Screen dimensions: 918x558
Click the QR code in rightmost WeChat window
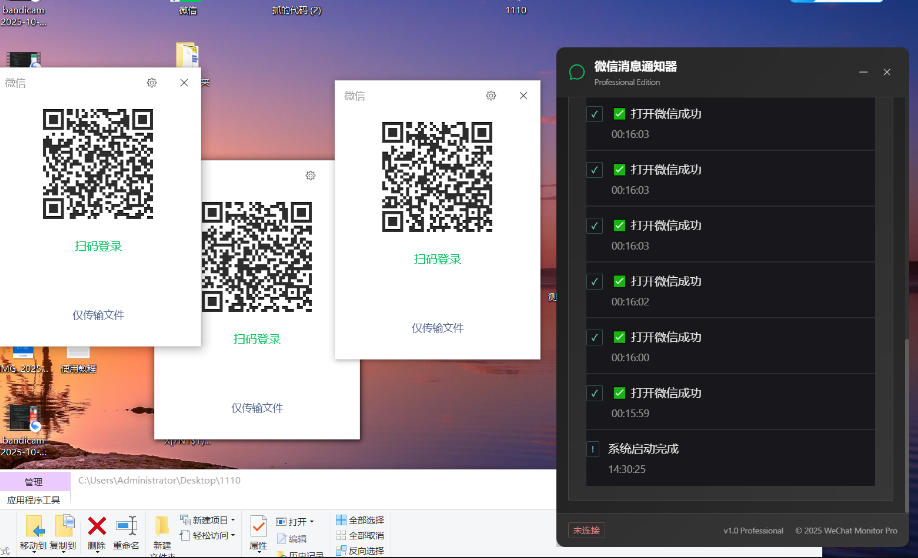[437, 177]
